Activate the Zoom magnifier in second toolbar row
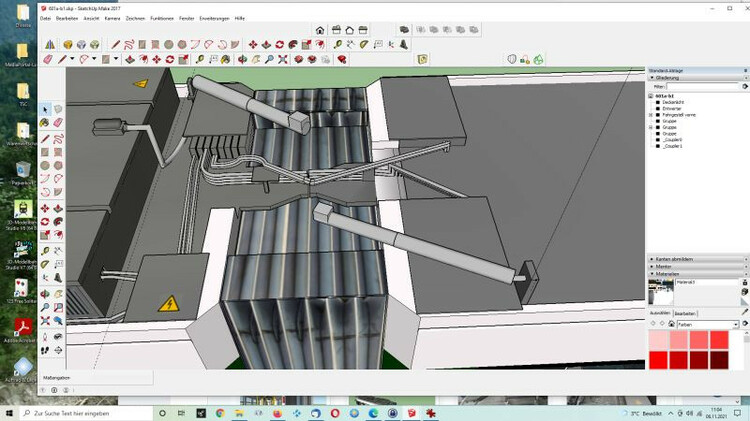750x421 pixels. 269,59
